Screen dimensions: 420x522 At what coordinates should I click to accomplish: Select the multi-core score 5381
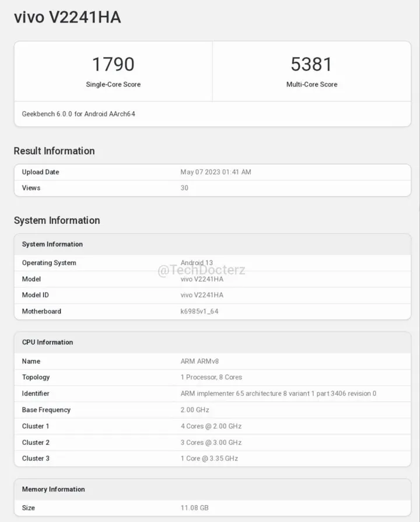(x=311, y=64)
